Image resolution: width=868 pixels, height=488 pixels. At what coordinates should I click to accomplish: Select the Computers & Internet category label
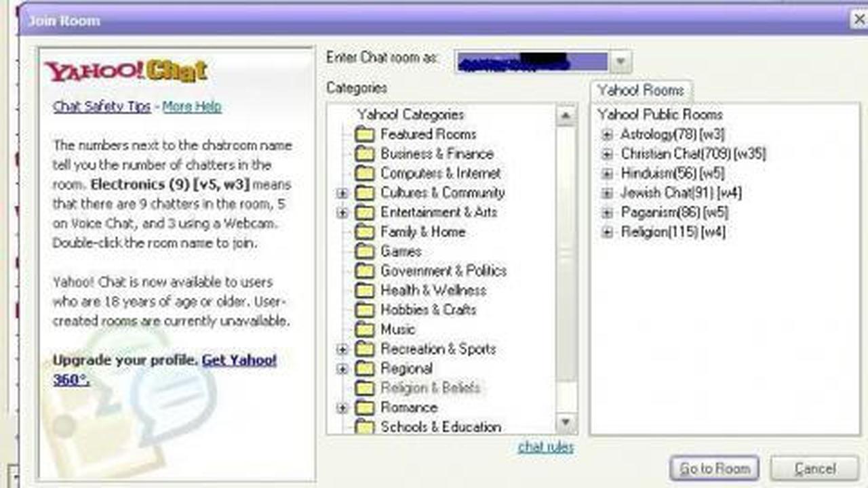441,174
